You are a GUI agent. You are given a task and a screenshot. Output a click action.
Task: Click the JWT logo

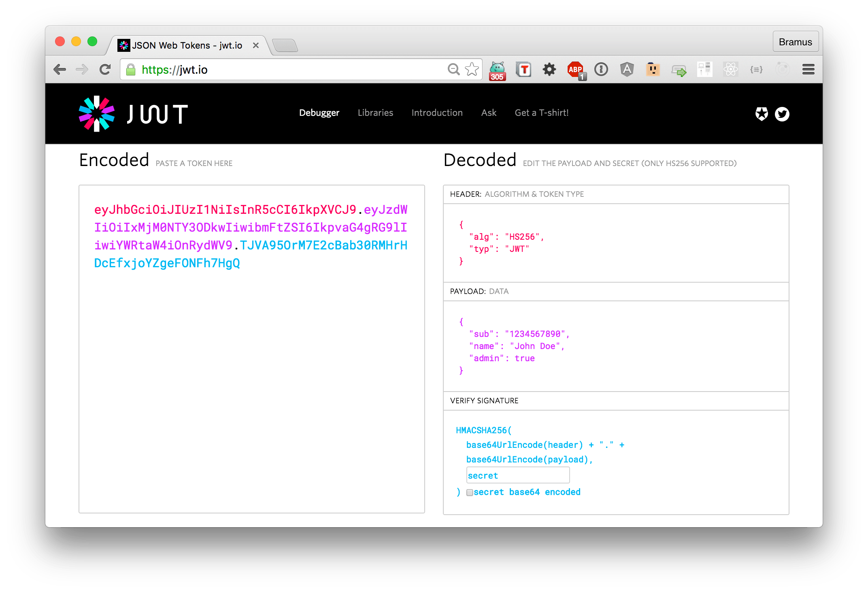click(x=133, y=114)
